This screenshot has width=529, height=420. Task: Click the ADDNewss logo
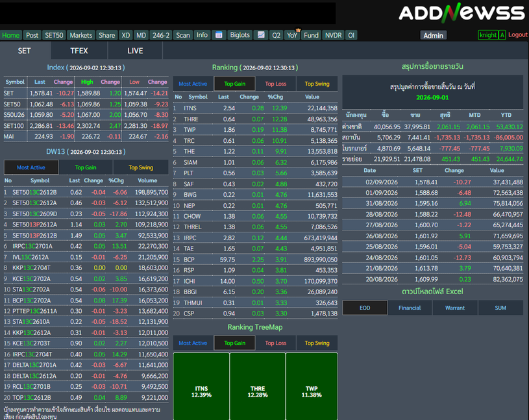pyautogui.click(x=461, y=12)
